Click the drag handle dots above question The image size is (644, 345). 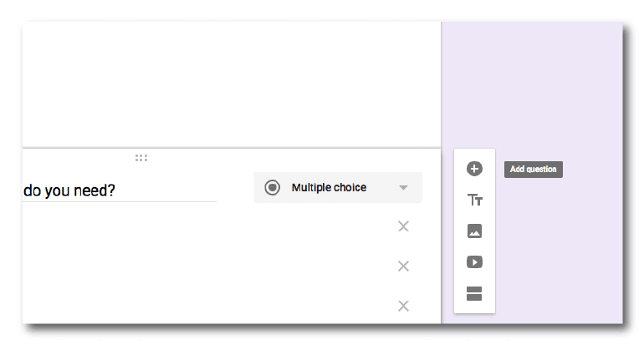[141, 157]
